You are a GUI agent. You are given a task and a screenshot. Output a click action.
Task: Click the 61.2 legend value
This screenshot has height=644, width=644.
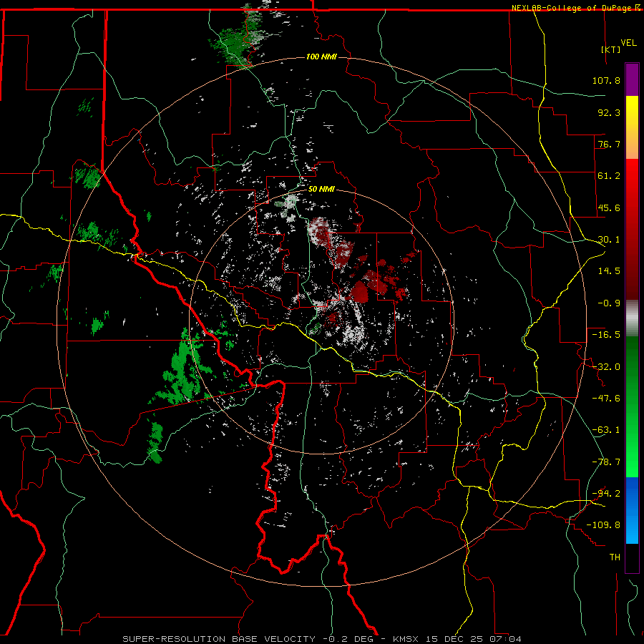pos(609,176)
